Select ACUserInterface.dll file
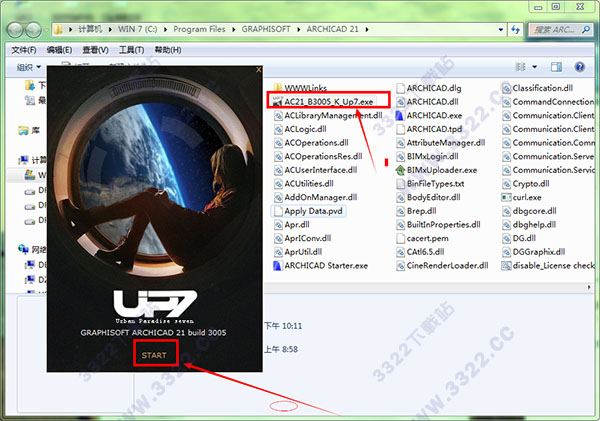This screenshot has height=421, width=600. pos(316,170)
